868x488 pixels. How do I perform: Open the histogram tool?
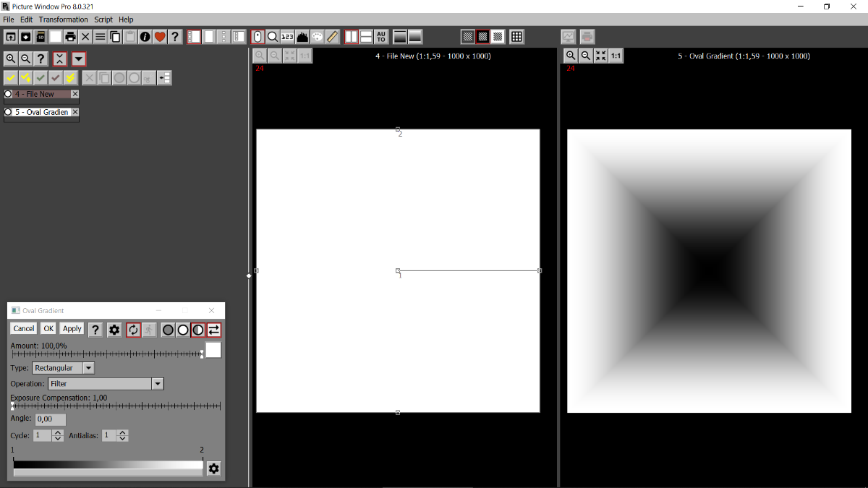click(302, 37)
